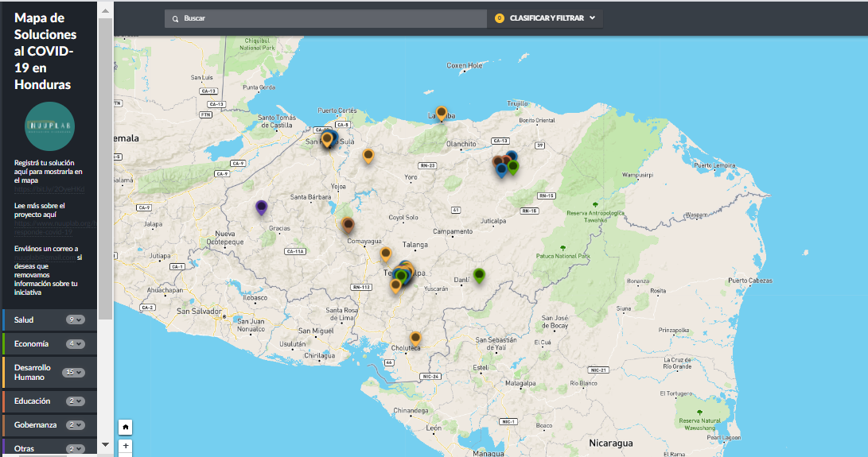Select the purple marker near Gracias
Image resolution: width=868 pixels, height=457 pixels.
[261, 207]
